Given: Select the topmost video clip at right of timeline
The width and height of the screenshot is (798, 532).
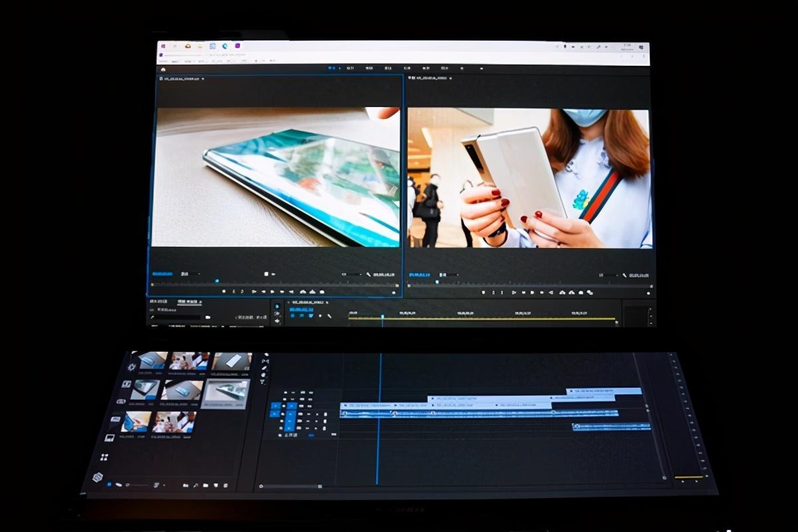Looking at the screenshot, I should pyautogui.click(x=604, y=392).
